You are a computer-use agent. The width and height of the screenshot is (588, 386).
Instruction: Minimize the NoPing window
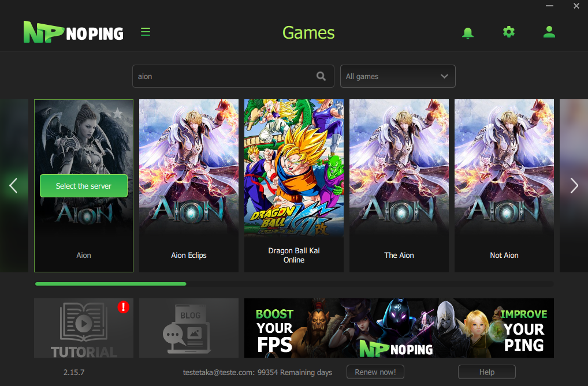(549, 6)
